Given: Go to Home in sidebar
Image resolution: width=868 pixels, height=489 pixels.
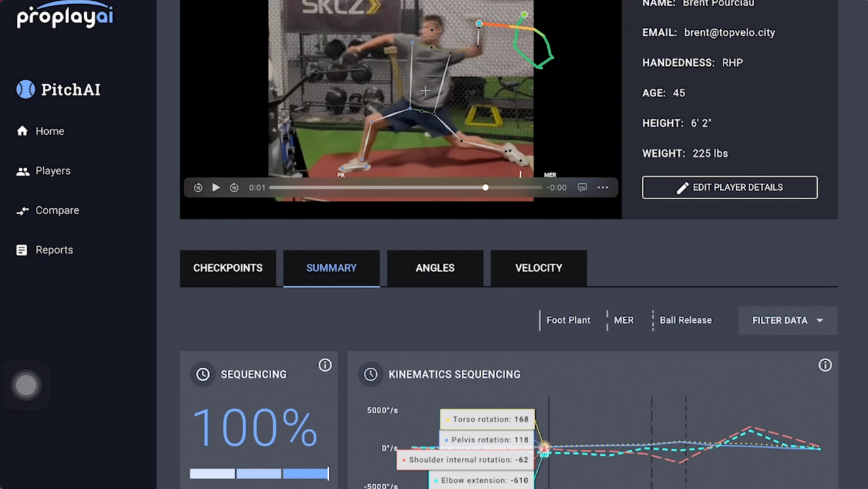Looking at the screenshot, I should coord(50,131).
